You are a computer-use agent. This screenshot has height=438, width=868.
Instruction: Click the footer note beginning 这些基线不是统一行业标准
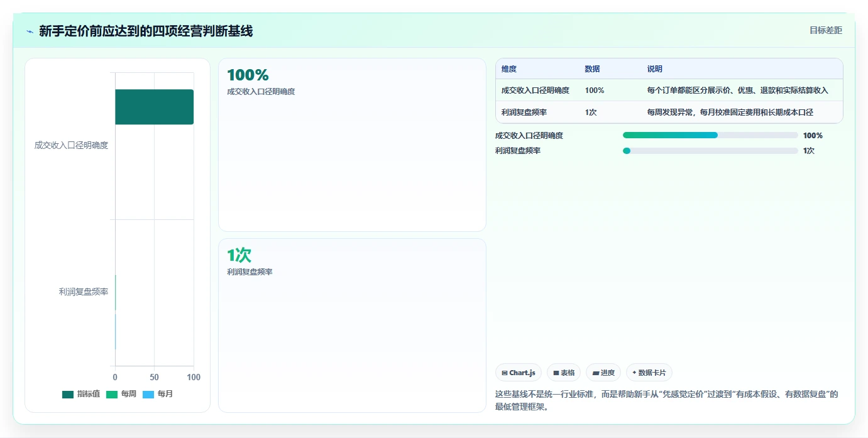(667, 400)
